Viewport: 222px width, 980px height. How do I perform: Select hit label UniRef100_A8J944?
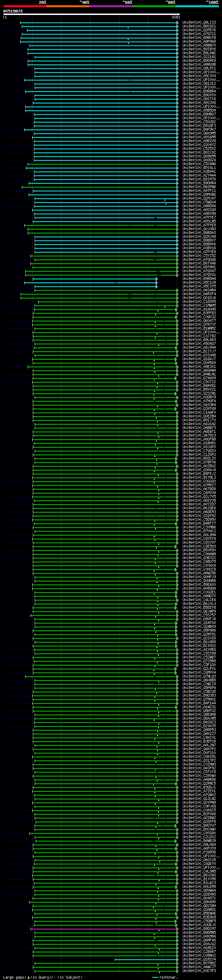(x=199, y=347)
